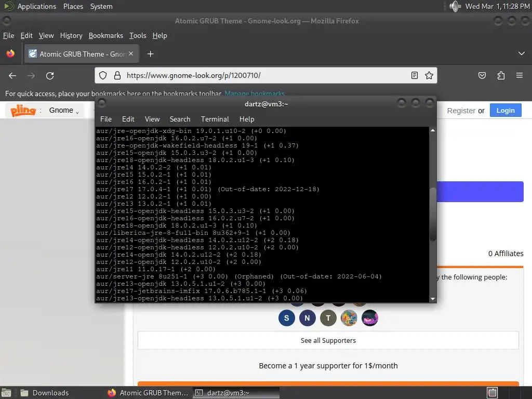Open the Terminal menu in terminal window
Screen dimensions: 532x399
pos(215,119)
